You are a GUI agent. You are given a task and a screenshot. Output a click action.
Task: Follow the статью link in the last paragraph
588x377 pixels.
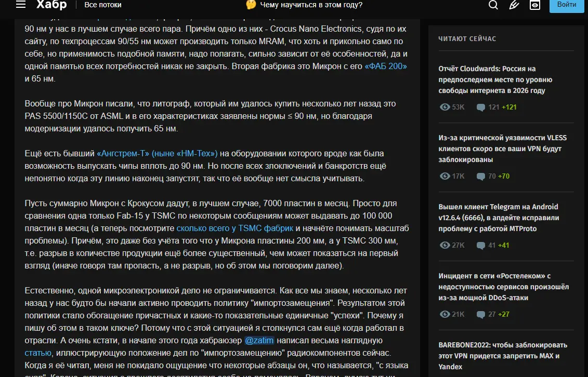pos(38,353)
